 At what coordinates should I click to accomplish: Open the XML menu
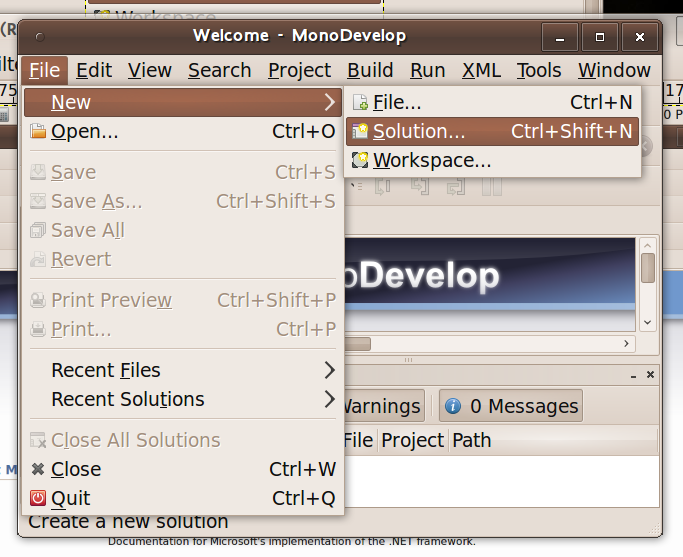tap(481, 70)
